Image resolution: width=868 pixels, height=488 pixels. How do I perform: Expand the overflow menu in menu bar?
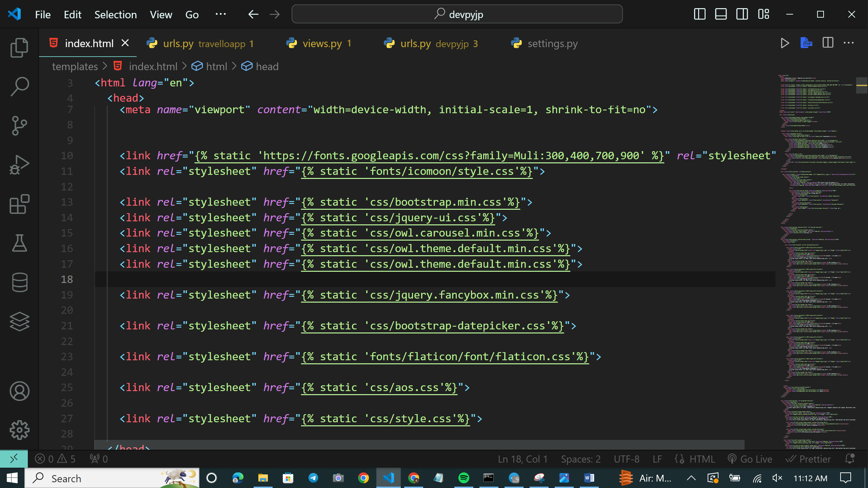(x=220, y=14)
